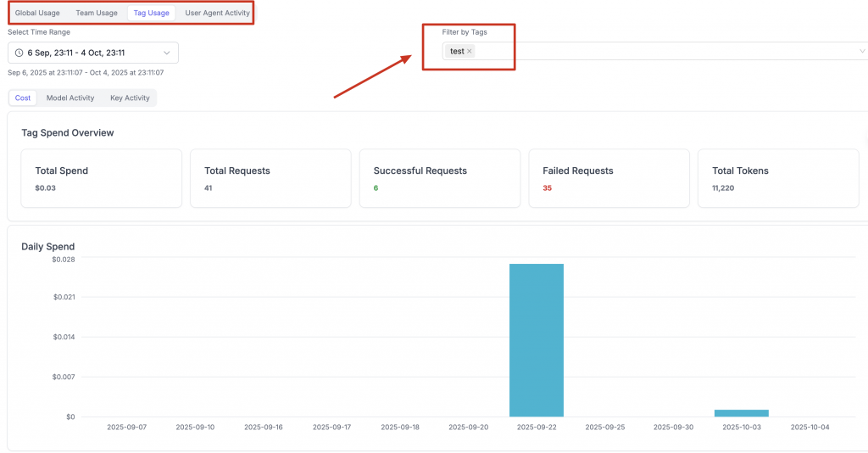
Task: Open User Agent Activity tab
Action: 217,13
